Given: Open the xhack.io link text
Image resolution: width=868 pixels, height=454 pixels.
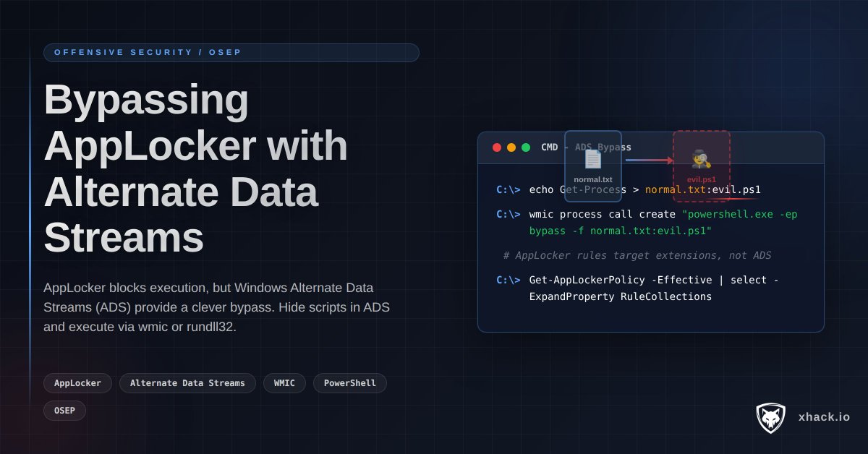Looking at the screenshot, I should [x=824, y=417].
